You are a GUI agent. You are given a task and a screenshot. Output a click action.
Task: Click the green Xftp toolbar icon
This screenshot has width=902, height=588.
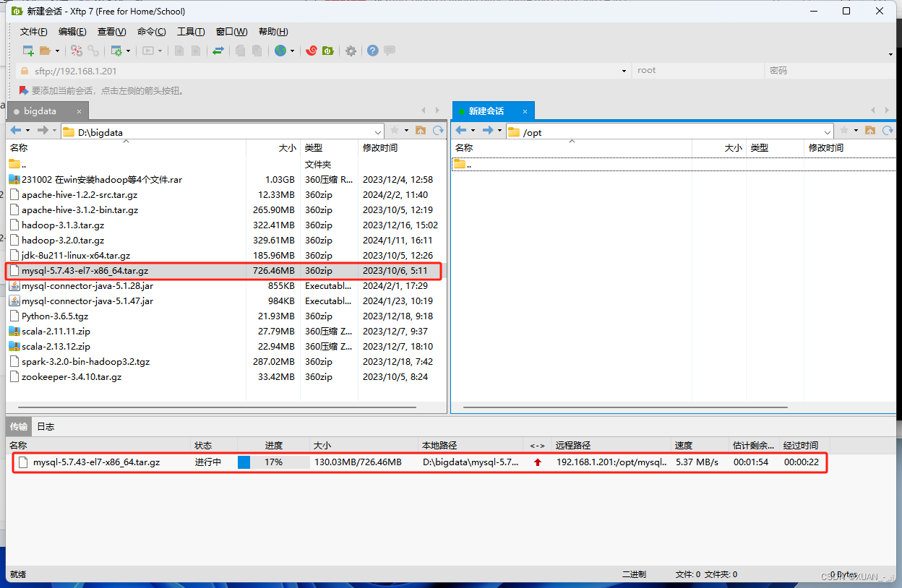[327, 51]
